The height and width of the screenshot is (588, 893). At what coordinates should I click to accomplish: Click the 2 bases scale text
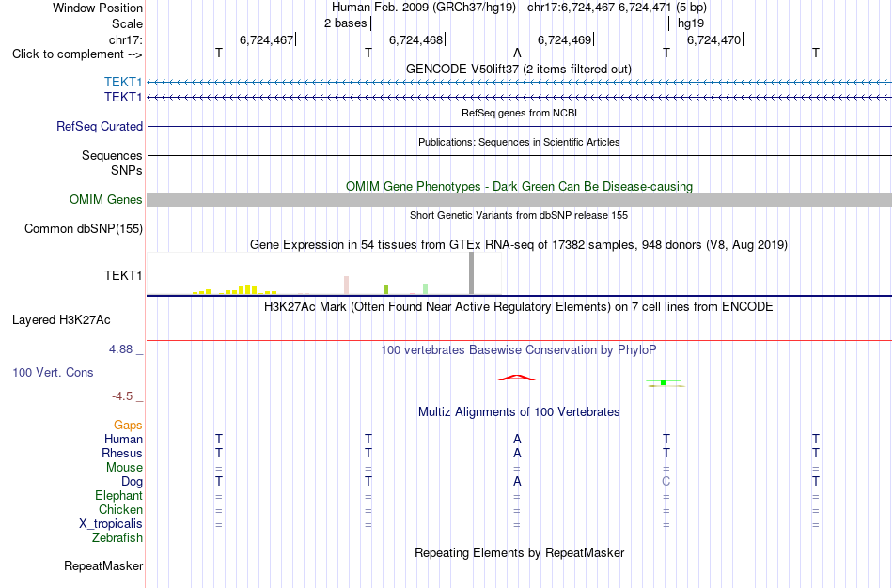tap(346, 23)
